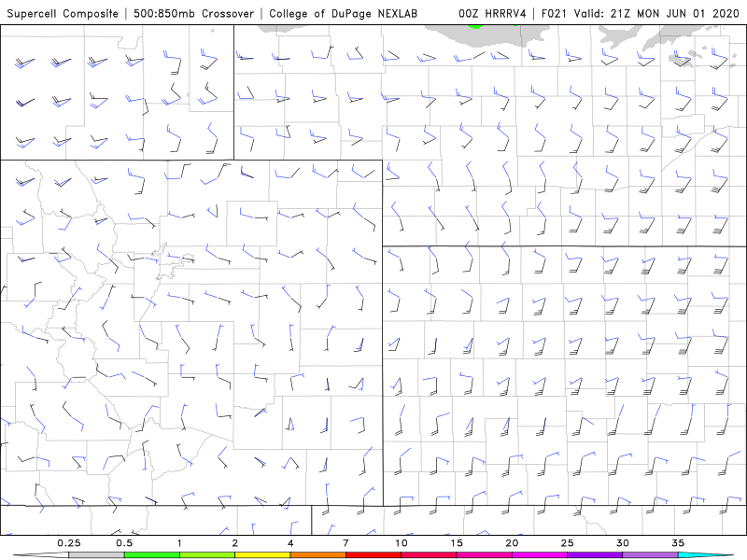
Task: Click the '20' colorbar label
Action: pos(512,543)
